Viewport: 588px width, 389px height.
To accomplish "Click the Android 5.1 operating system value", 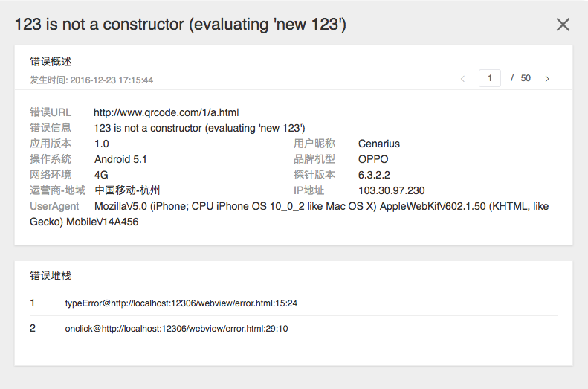I will tap(120, 159).
